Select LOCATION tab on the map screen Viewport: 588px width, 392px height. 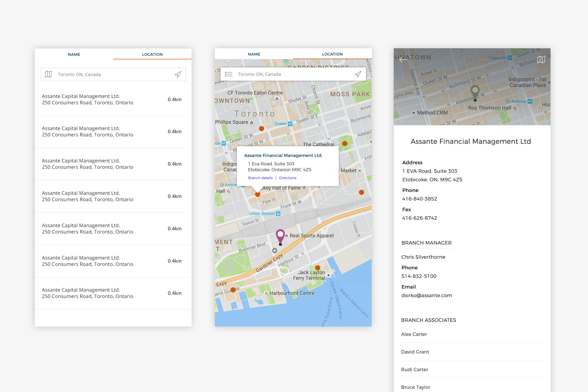coord(332,54)
